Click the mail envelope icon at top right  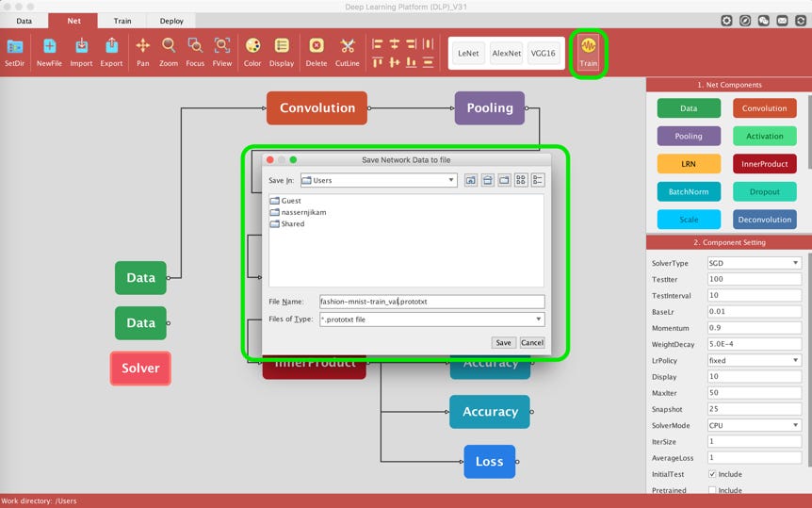point(782,21)
